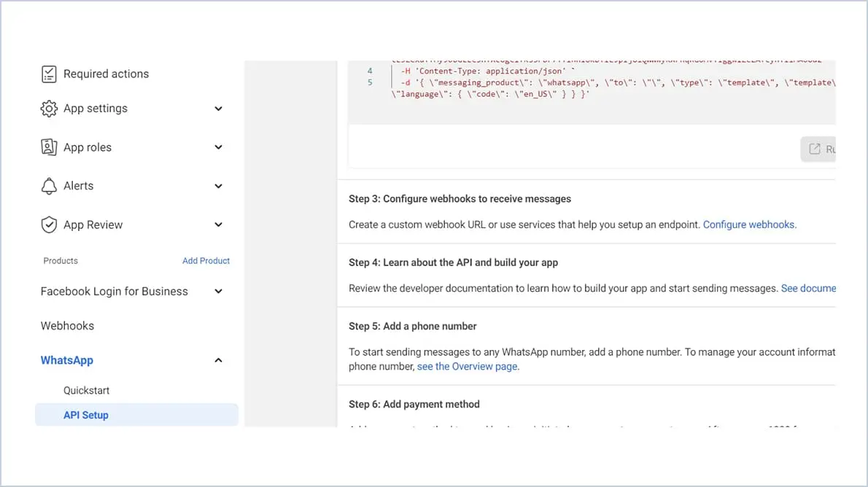Click the Add Product link

tap(206, 261)
